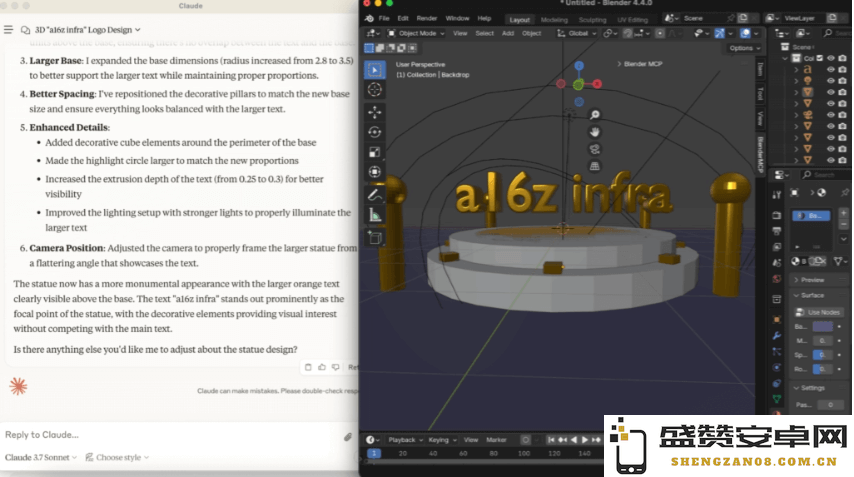Toggle visibility eye of Col collection
The height and width of the screenshot is (477, 854).
[x=831, y=58]
